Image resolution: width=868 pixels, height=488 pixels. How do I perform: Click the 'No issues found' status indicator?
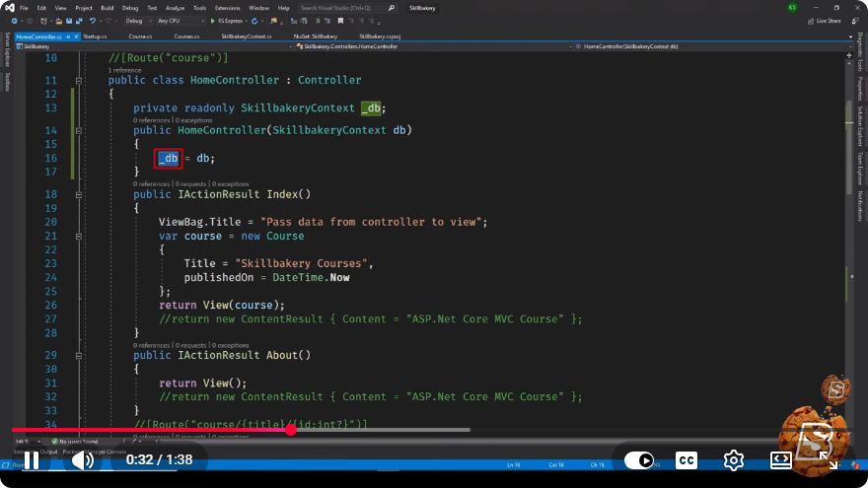coord(75,442)
